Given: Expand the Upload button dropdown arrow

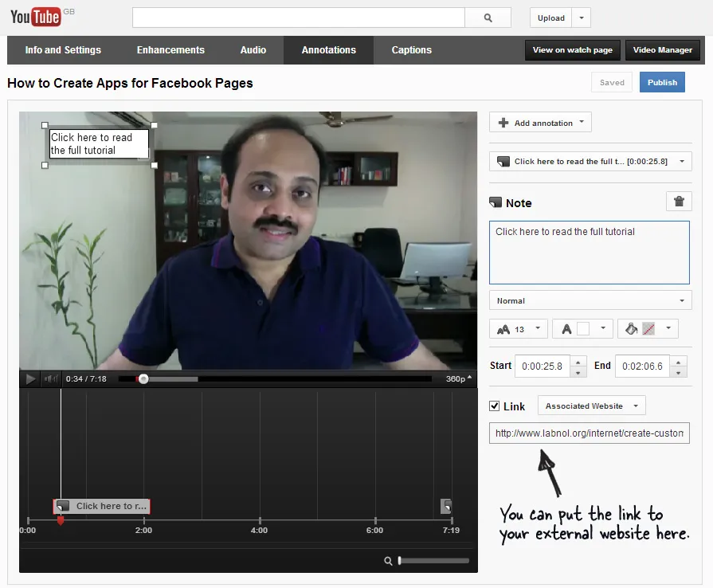Looking at the screenshot, I should tap(583, 17).
